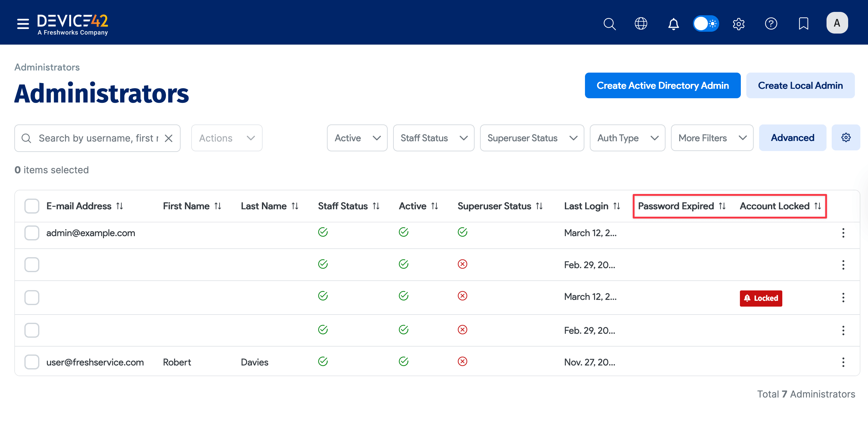Image resolution: width=868 pixels, height=421 pixels.
Task: Open the notifications bell
Action: [673, 23]
